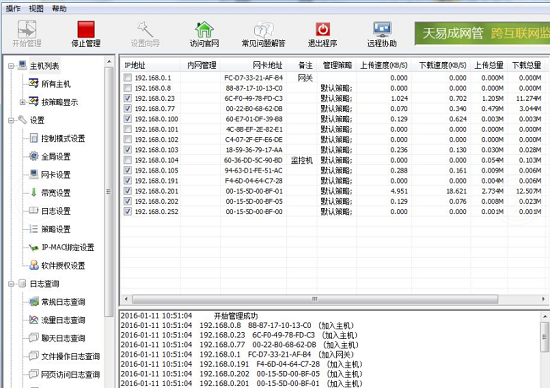Open 聊天日志查询 icon
This screenshot has width=550, height=388.
(x=34, y=338)
